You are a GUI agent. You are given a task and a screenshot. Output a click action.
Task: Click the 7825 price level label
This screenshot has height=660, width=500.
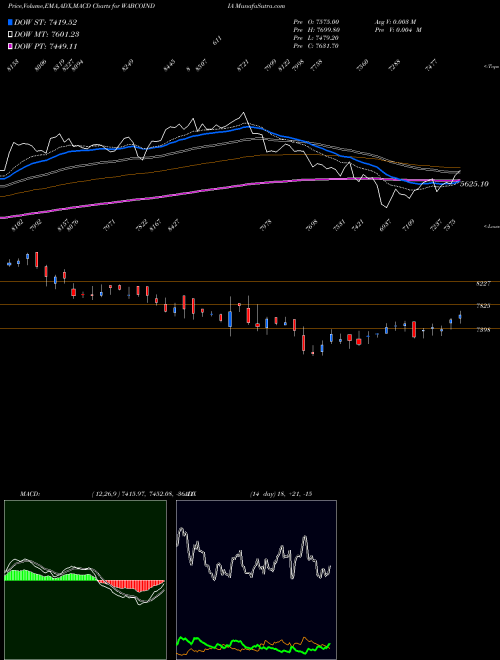pos(483,306)
